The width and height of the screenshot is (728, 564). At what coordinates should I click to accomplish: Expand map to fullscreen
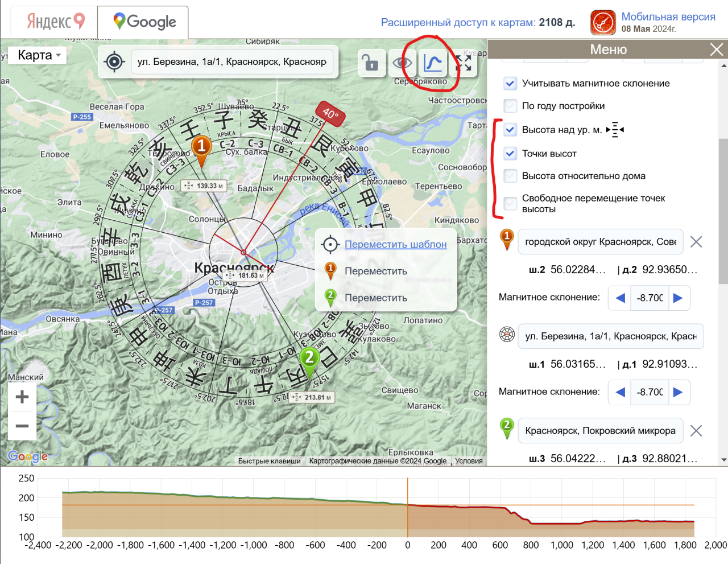click(x=464, y=63)
